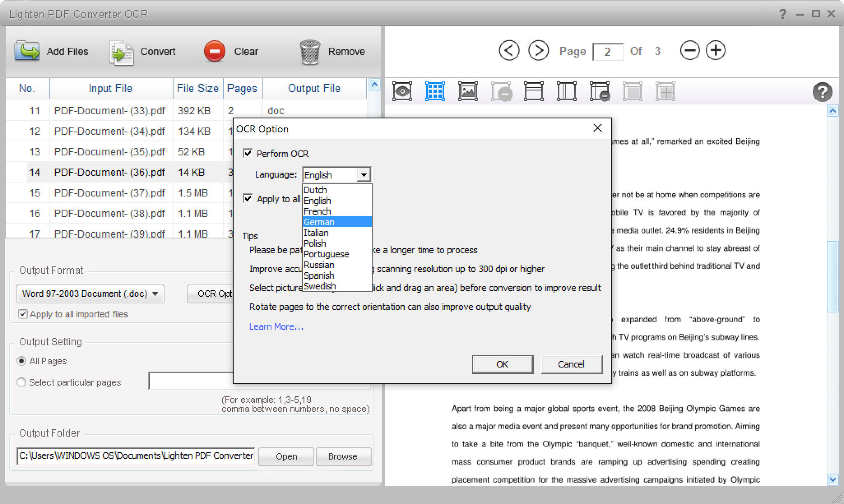This screenshot has height=504, width=844.
Task: Go to next page arrow
Action: click(538, 51)
